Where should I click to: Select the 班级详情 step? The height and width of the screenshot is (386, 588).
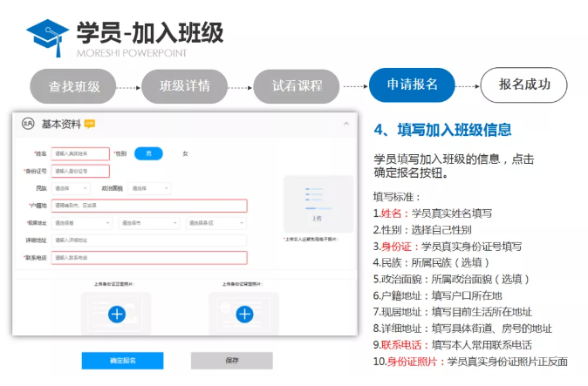184,86
